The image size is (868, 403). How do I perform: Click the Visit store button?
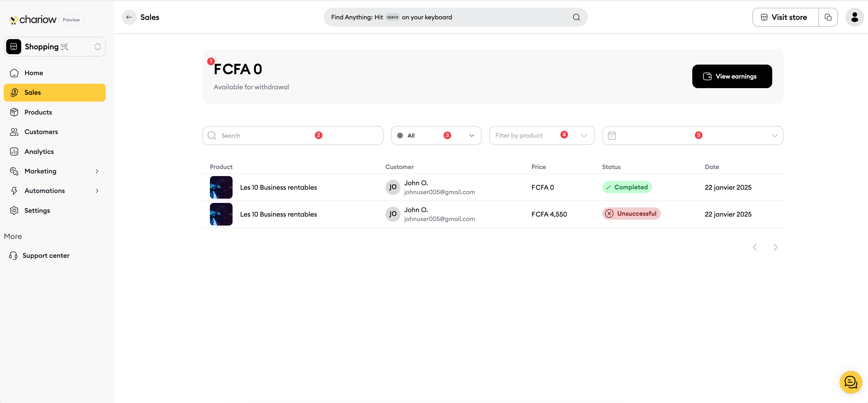785,17
